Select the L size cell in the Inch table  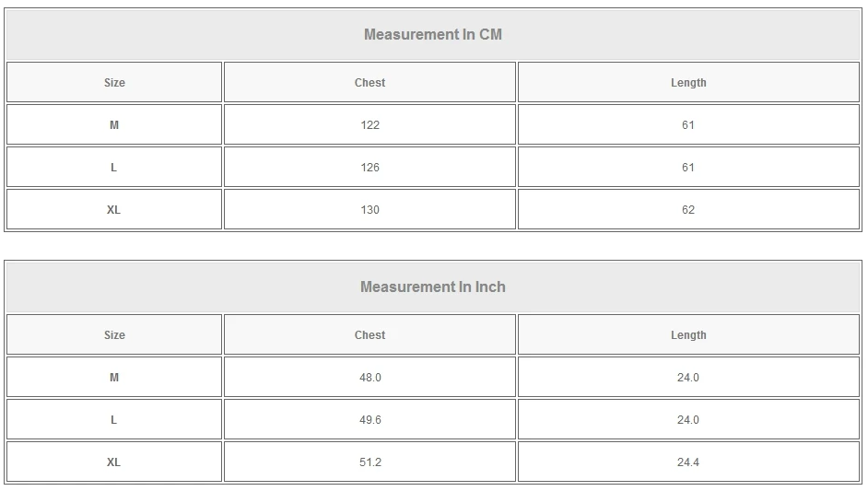pyautogui.click(x=114, y=420)
